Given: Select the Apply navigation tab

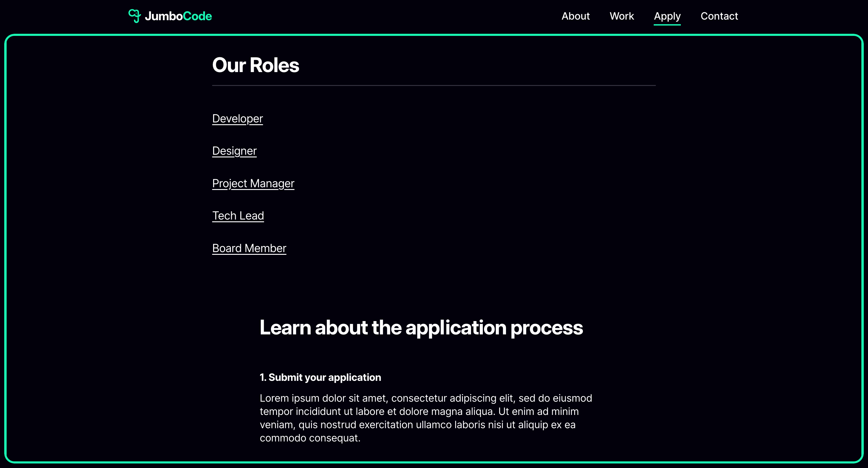Looking at the screenshot, I should (x=667, y=16).
